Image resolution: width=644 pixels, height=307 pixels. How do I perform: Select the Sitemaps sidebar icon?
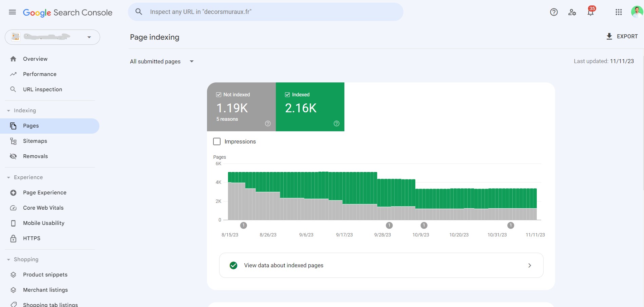coord(13,141)
